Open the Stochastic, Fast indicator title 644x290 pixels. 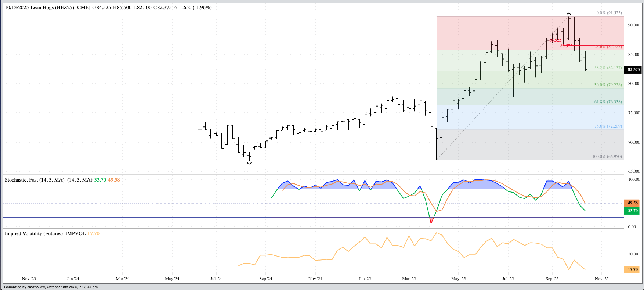click(x=35, y=180)
